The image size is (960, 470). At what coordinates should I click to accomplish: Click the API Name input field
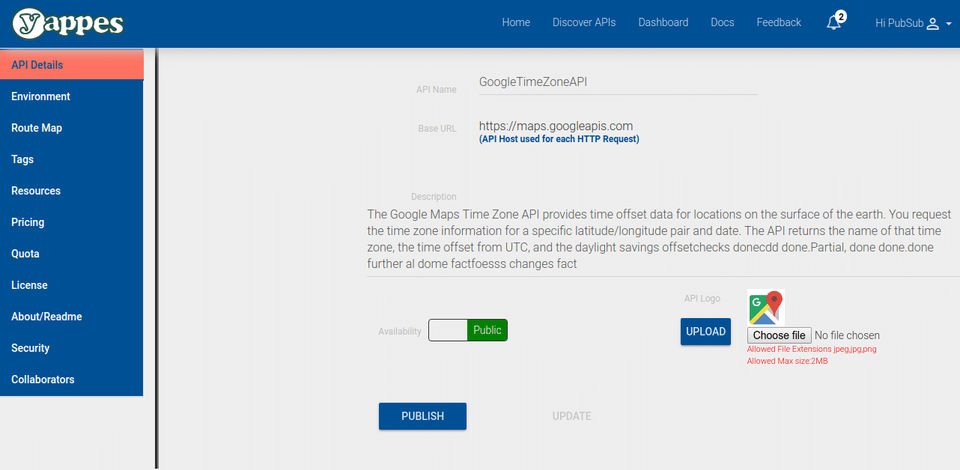[616, 82]
